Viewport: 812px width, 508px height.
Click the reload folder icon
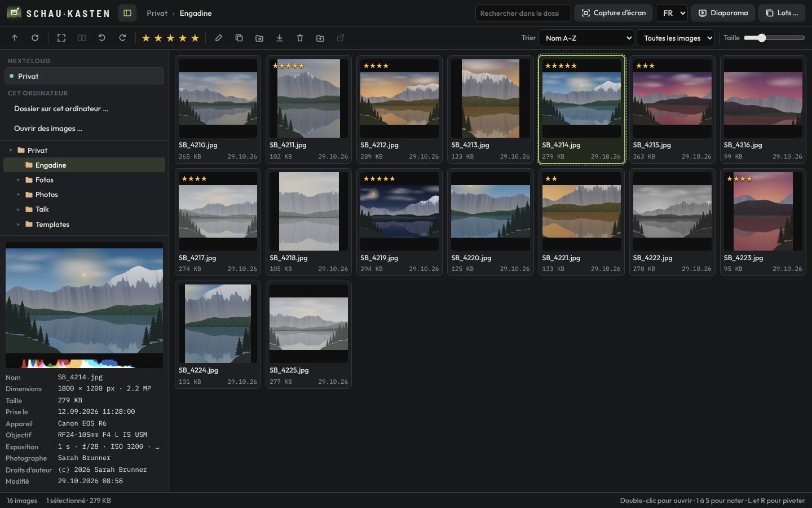[35, 38]
